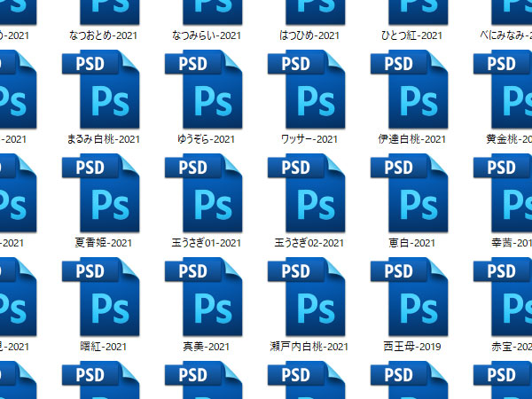This screenshot has width=532, height=399.
Task: Click the 恵白-2021 file name label
Action: tap(411, 243)
